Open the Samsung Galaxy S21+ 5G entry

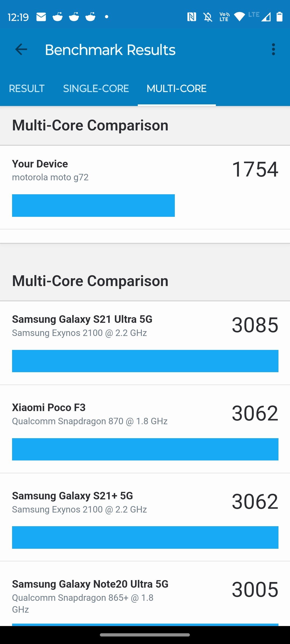[145, 517]
